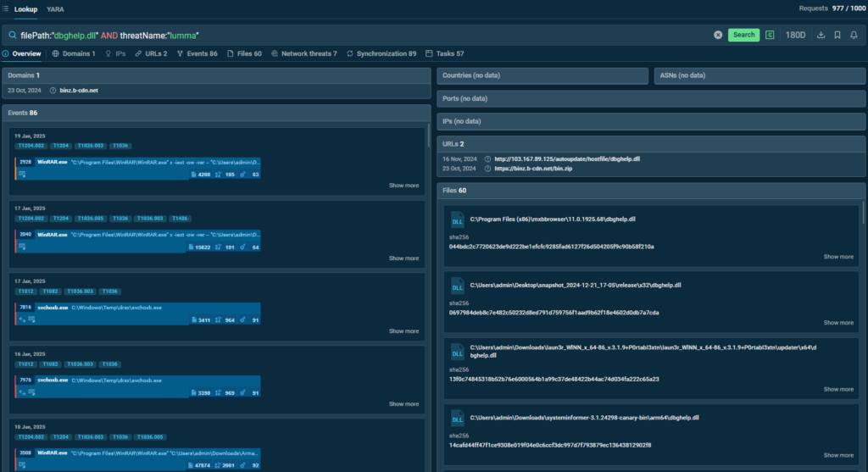Viewport: 868px width, 472px height.
Task: Open the binz.b-cdn.net domain link
Action: click(79, 90)
